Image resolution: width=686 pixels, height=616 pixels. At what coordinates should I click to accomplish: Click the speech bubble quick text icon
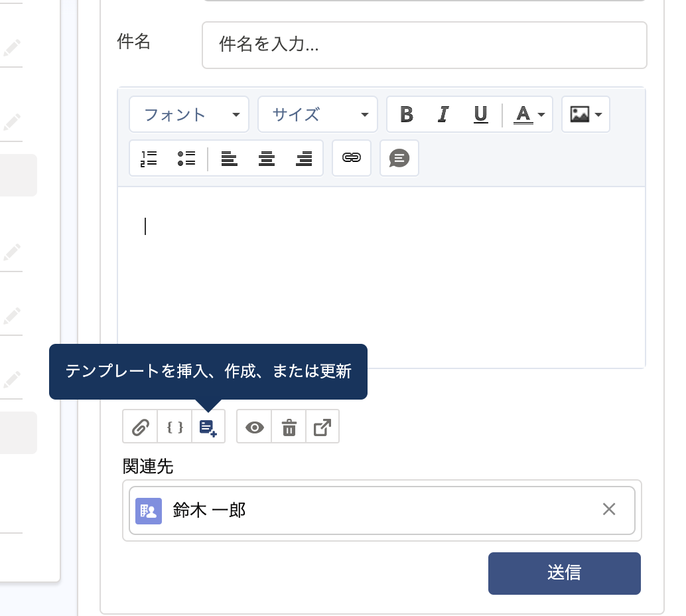pyautogui.click(x=399, y=158)
